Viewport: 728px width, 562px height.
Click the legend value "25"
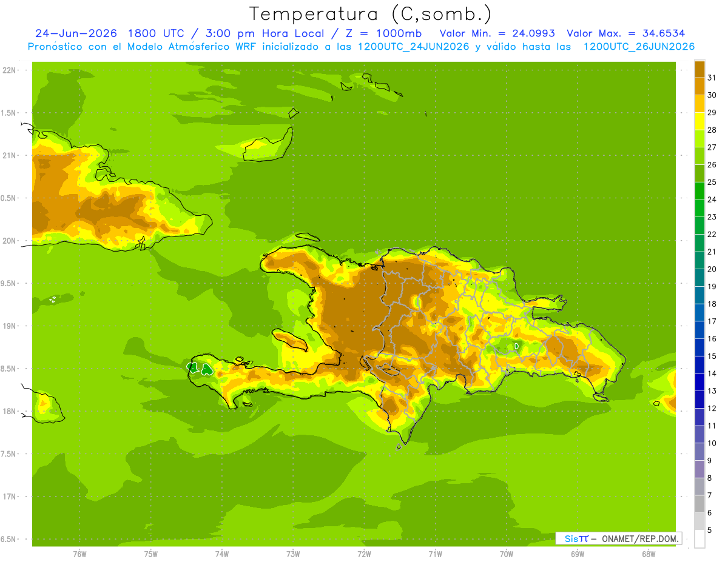pyautogui.click(x=712, y=182)
